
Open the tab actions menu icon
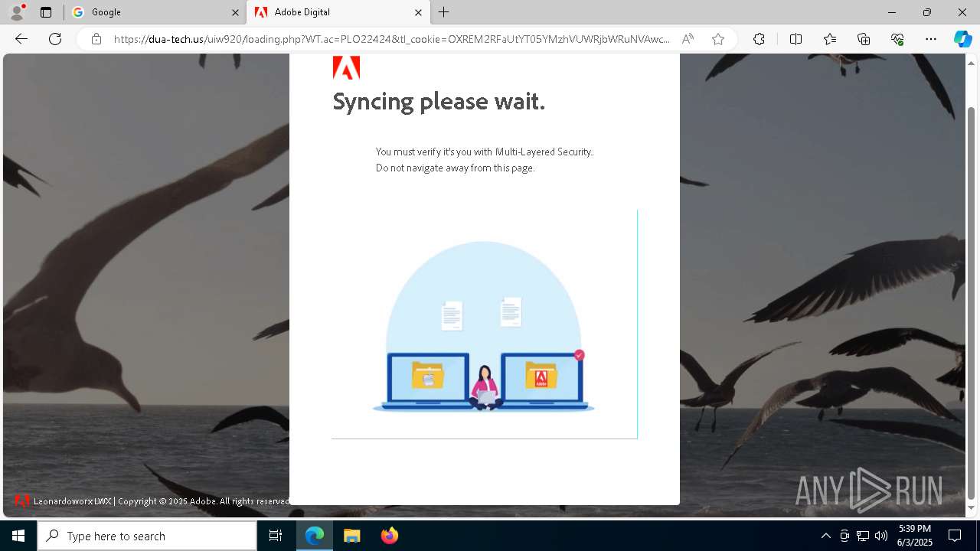[x=46, y=12]
